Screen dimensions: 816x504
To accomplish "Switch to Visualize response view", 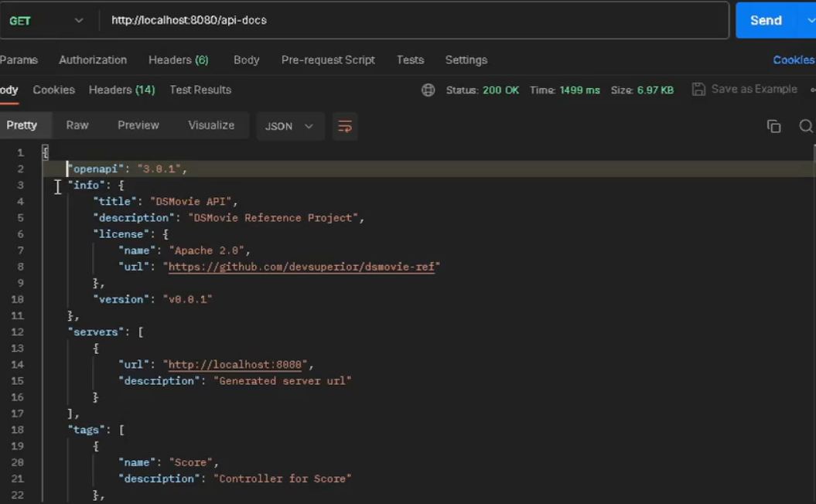I will 211,125.
